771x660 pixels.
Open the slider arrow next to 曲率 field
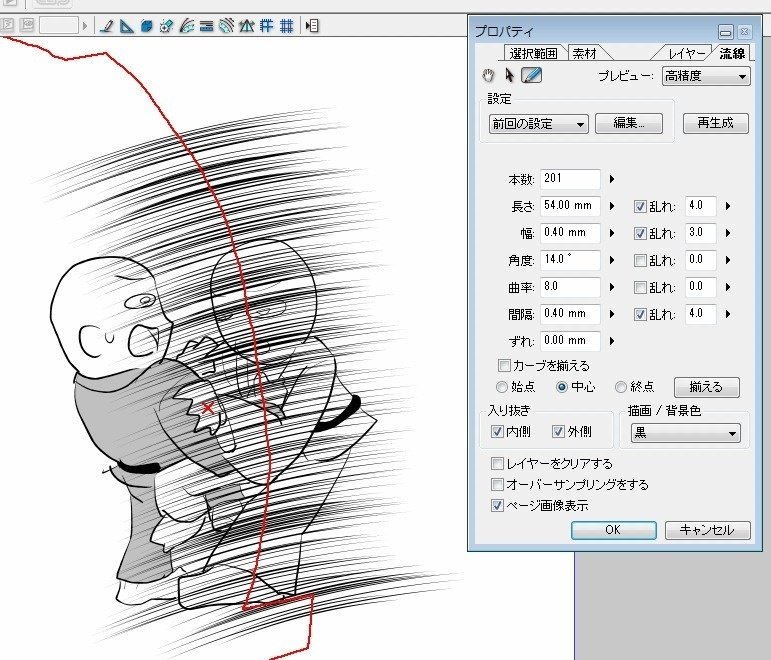[612, 287]
